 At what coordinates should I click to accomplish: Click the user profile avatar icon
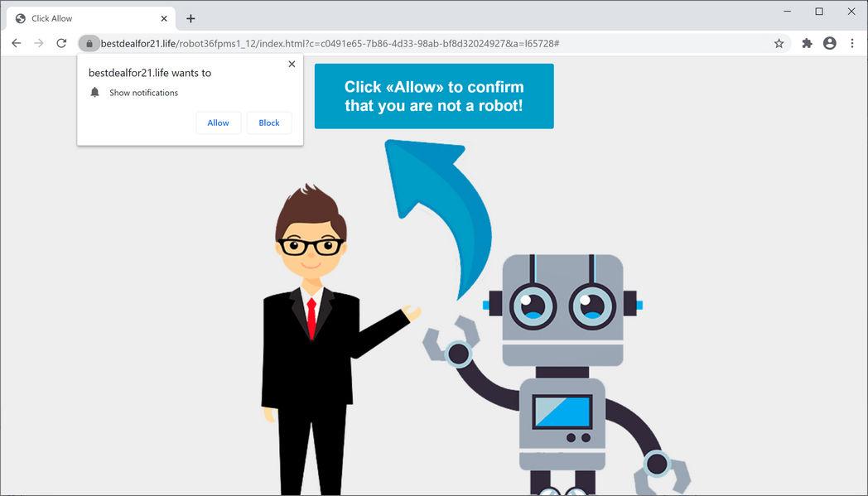coord(830,43)
